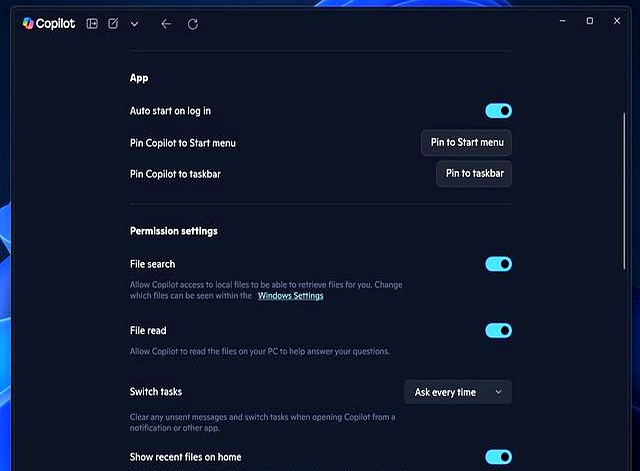640x471 pixels.
Task: Maximize the Copilot window
Action: 589,20
